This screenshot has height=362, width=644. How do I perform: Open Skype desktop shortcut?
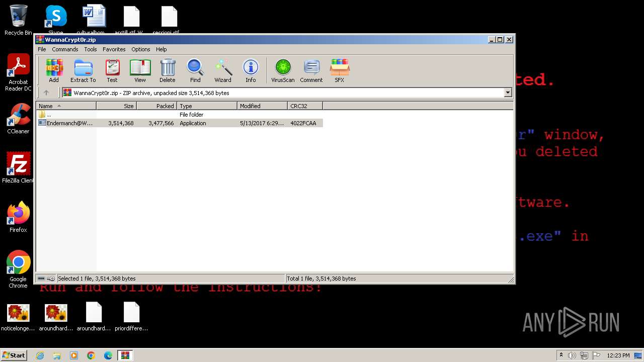coord(55,19)
